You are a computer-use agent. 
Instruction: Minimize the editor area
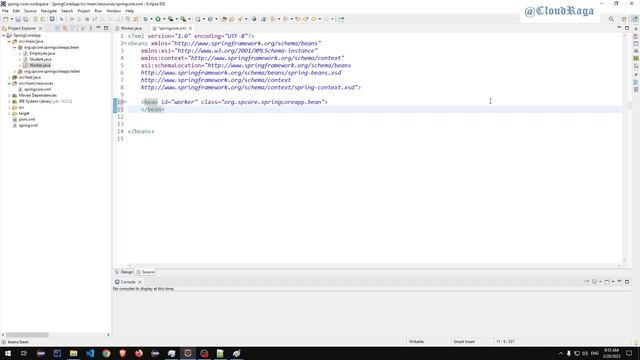tap(619, 28)
